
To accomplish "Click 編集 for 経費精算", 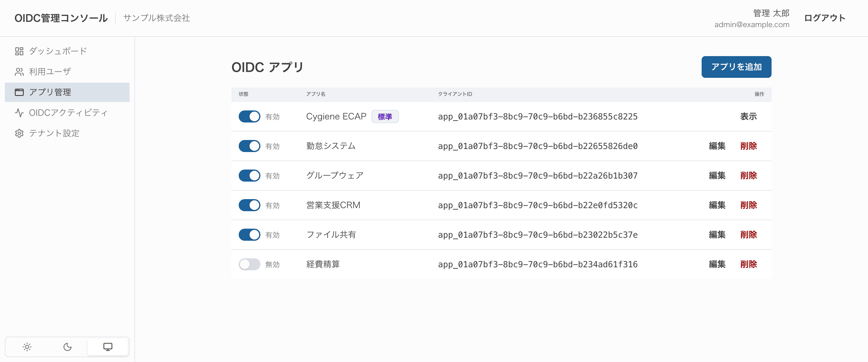I will pyautogui.click(x=717, y=264).
